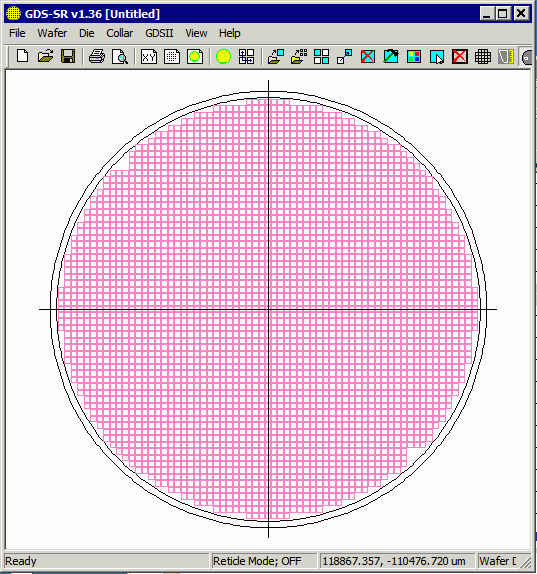Viewport: 537px width, 574px height.
Task: Maximize the GDS-SR window
Action: point(502,14)
